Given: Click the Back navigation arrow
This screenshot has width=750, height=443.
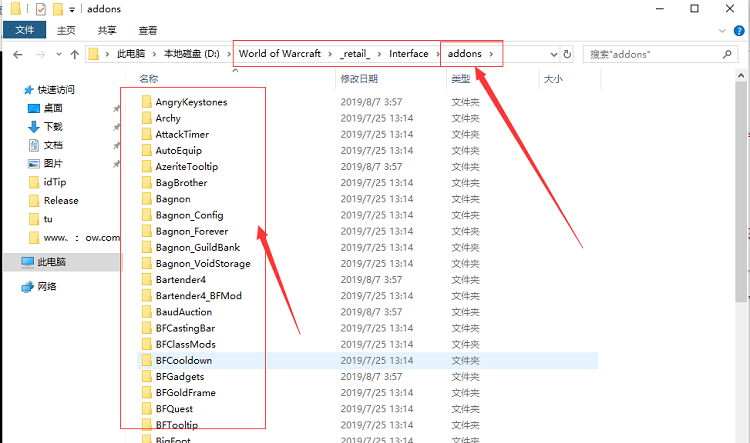Looking at the screenshot, I should point(17,54).
